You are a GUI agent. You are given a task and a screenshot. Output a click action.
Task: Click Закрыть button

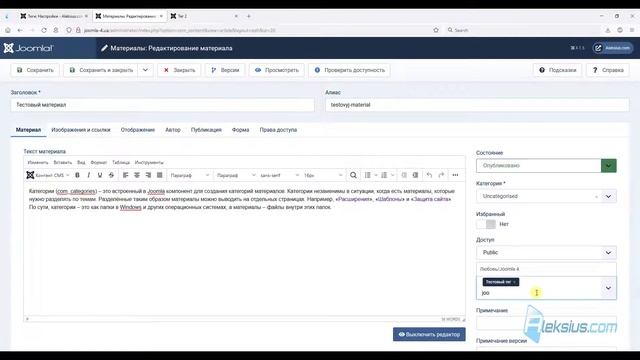(179, 70)
